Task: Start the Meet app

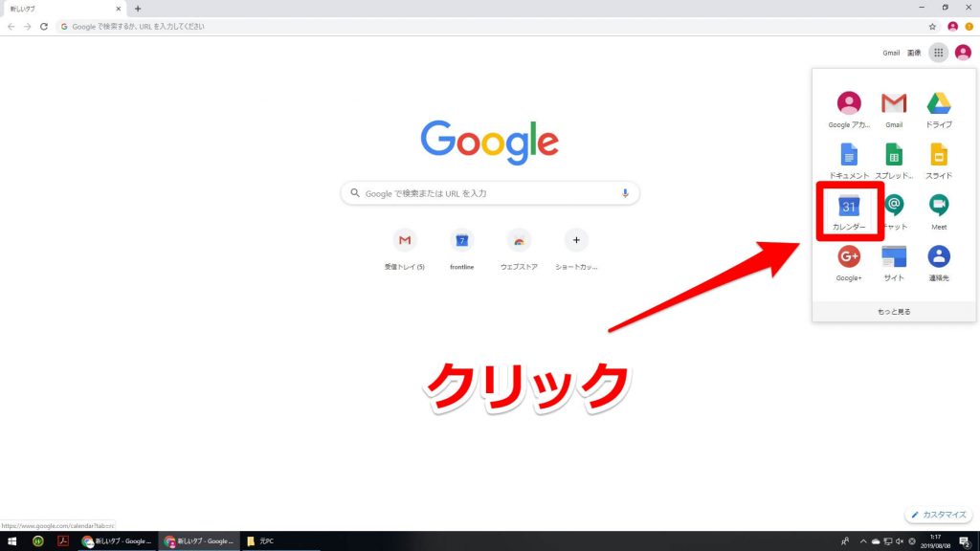Action: click(x=939, y=211)
